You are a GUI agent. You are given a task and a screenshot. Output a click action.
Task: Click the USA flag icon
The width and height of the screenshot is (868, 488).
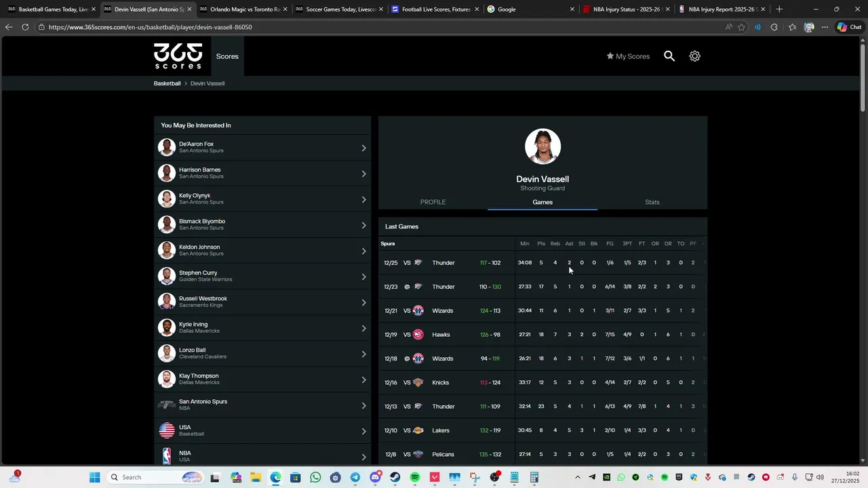tap(167, 430)
